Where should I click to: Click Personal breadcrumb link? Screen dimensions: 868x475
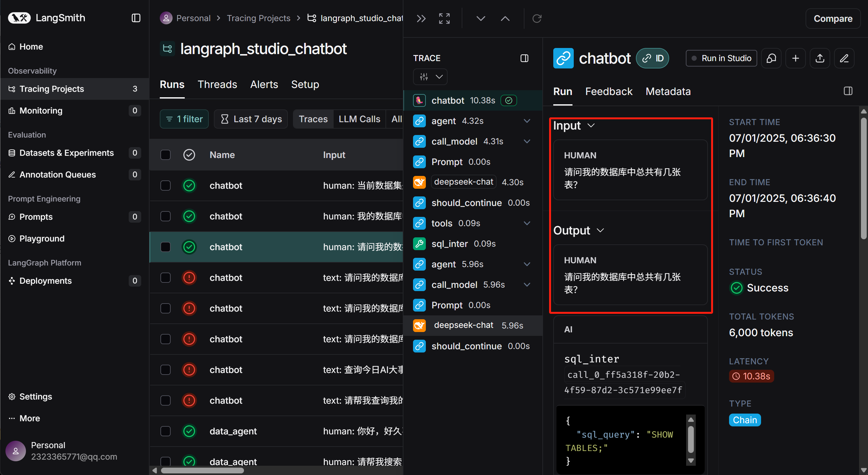(193, 18)
